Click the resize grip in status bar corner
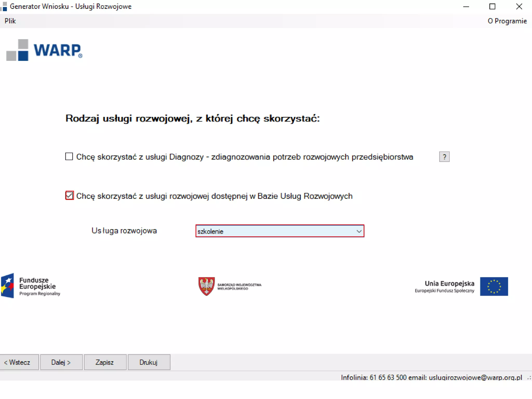This screenshot has width=532, height=399. [529, 378]
